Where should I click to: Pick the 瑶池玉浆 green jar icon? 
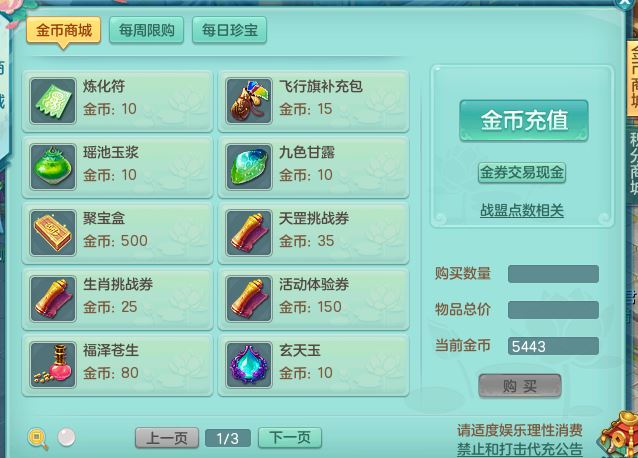53,167
